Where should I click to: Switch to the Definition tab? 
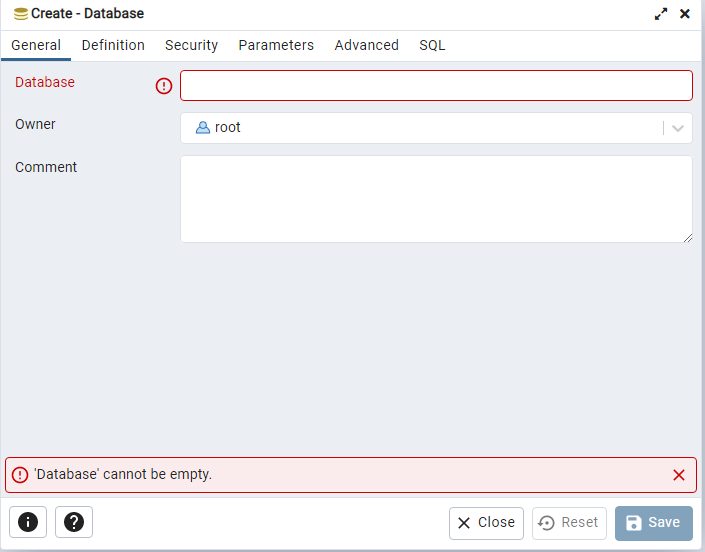tap(113, 45)
